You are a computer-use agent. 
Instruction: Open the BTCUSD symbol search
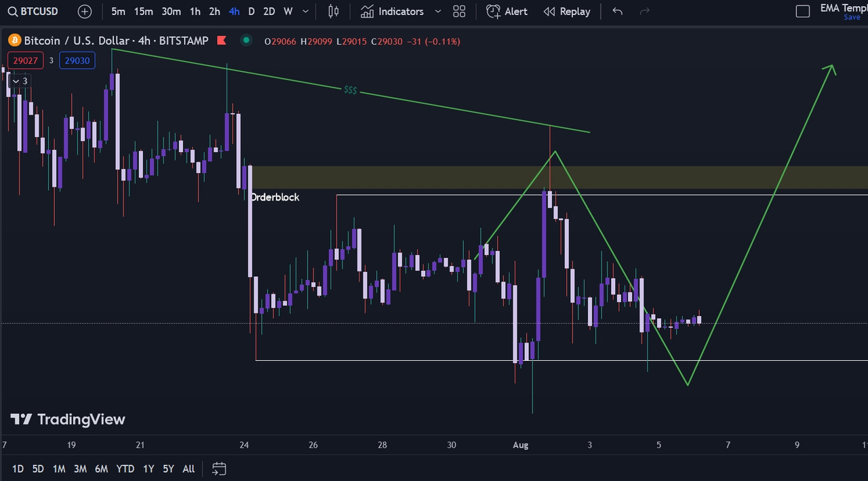pyautogui.click(x=34, y=12)
